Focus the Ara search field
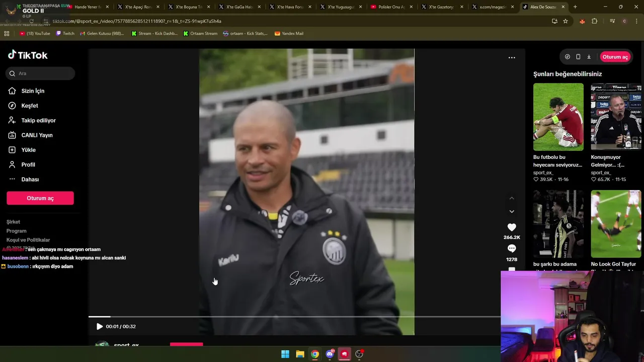 point(40,73)
